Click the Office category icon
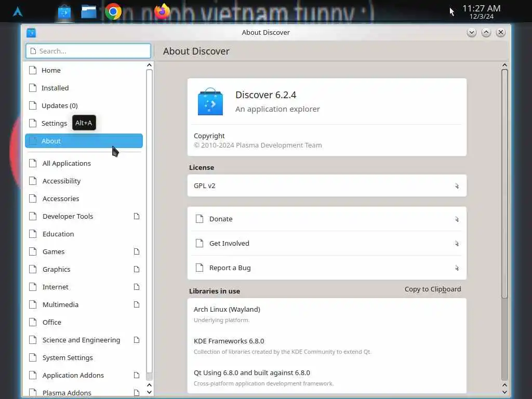Image resolution: width=532 pixels, height=399 pixels. pos(33,322)
